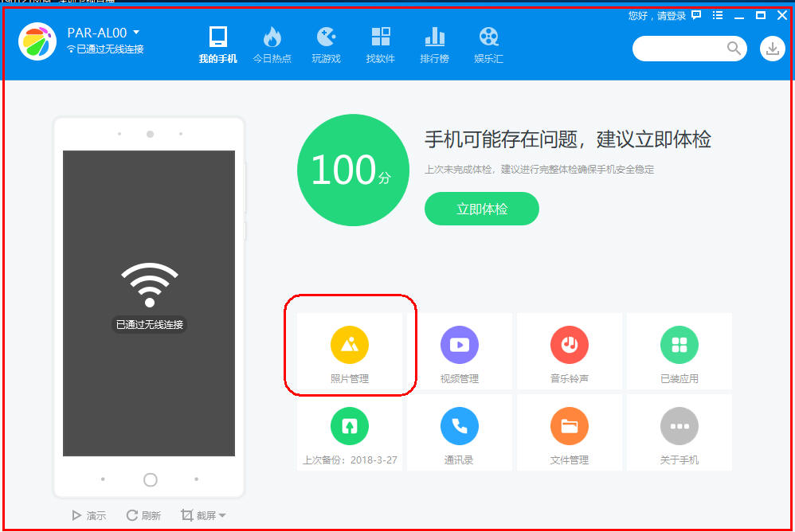Maximize the window

click(x=761, y=16)
